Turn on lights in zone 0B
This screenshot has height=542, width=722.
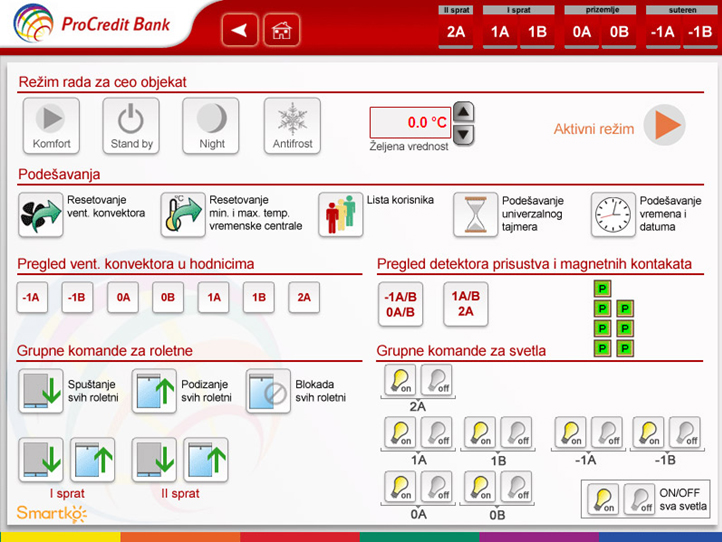[480, 487]
